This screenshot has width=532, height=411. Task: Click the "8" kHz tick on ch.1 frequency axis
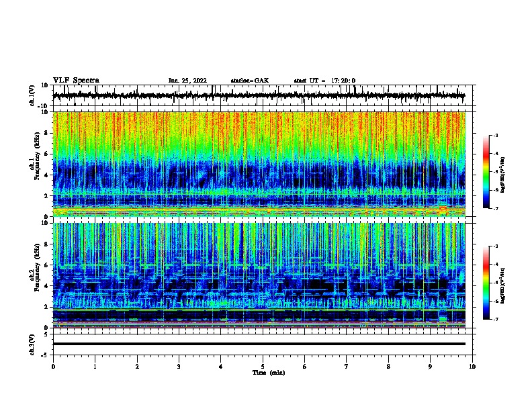coord(46,133)
